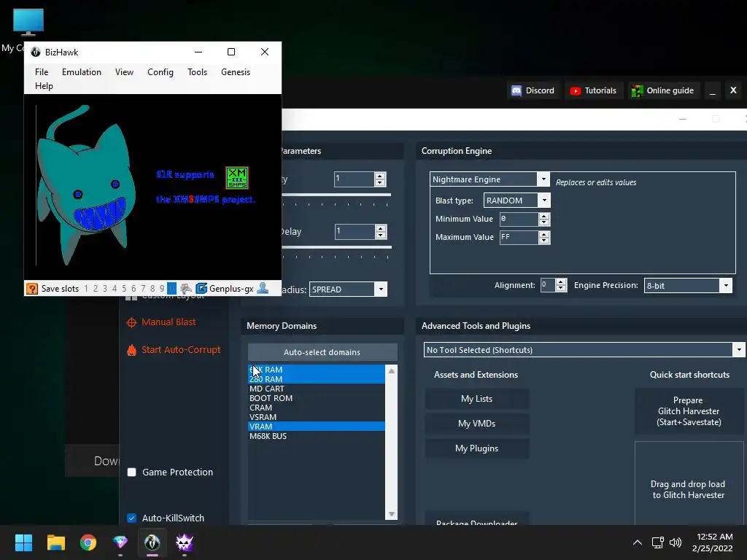
Task: Open the Nightmare Engine dropdown
Action: click(x=543, y=179)
